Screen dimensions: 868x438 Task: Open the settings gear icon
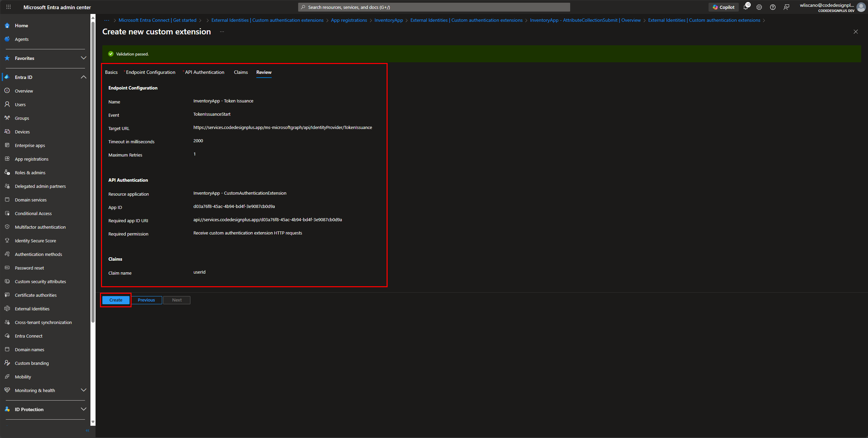pyautogui.click(x=759, y=7)
